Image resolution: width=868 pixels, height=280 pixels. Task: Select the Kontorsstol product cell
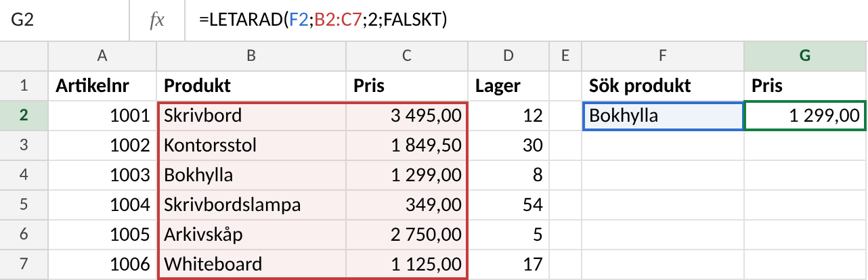pyautogui.click(x=251, y=145)
